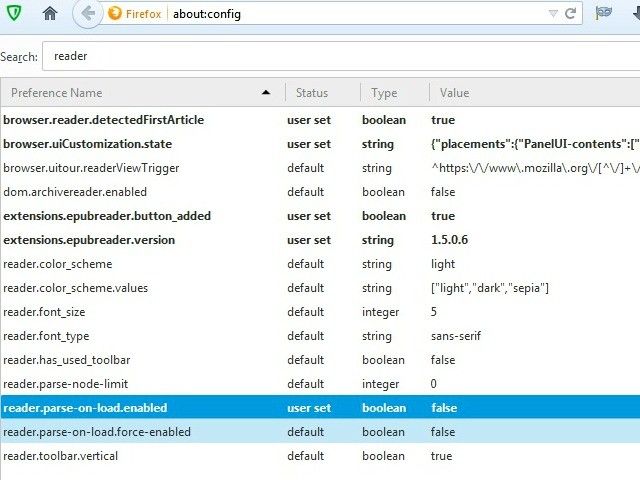Select reader.parse-on-load.enabled preference row
This screenshot has height=480, width=640.
coord(85,408)
